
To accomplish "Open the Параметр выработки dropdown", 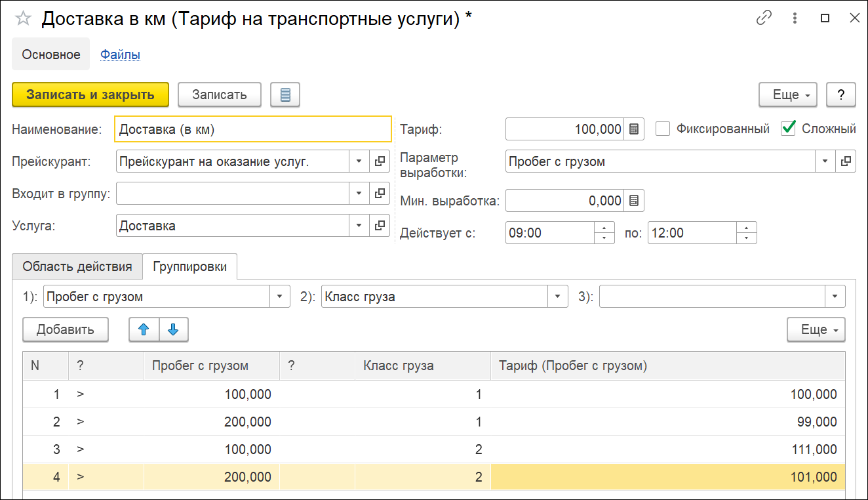I will pyautogui.click(x=825, y=161).
